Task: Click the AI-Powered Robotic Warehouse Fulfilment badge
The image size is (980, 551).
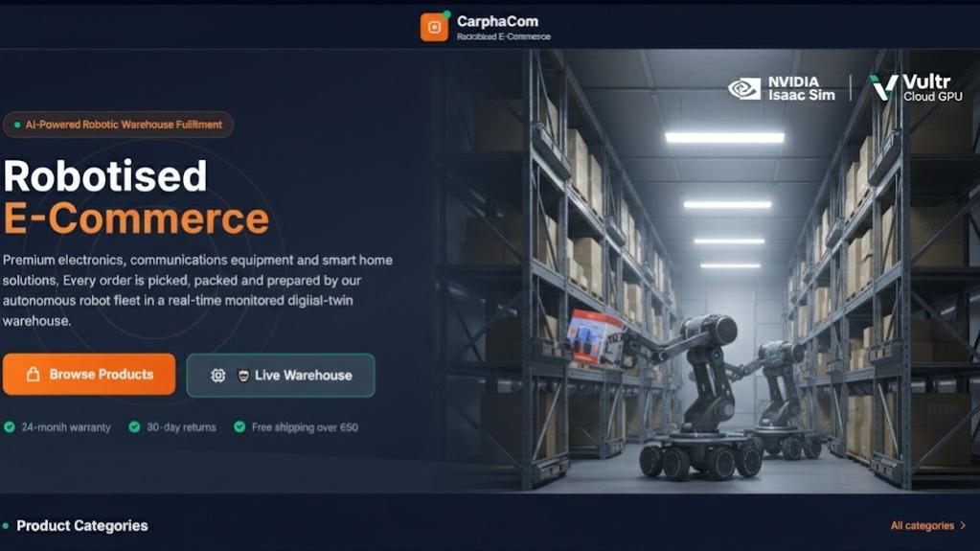Action: 118,125
